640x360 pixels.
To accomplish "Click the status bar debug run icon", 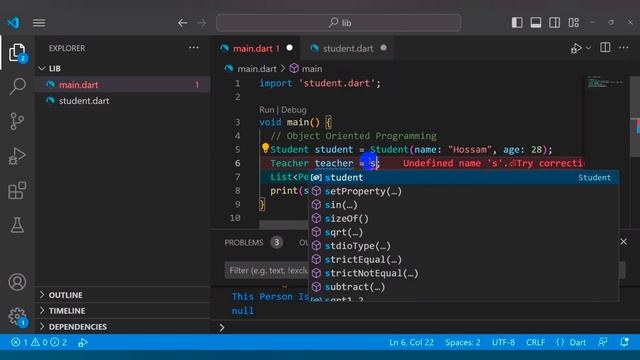I will click(x=83, y=342).
